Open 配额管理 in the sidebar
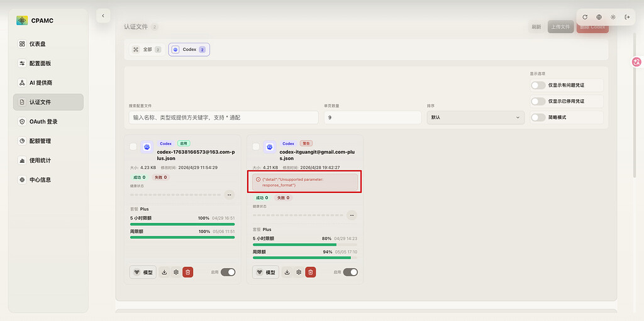 point(48,141)
